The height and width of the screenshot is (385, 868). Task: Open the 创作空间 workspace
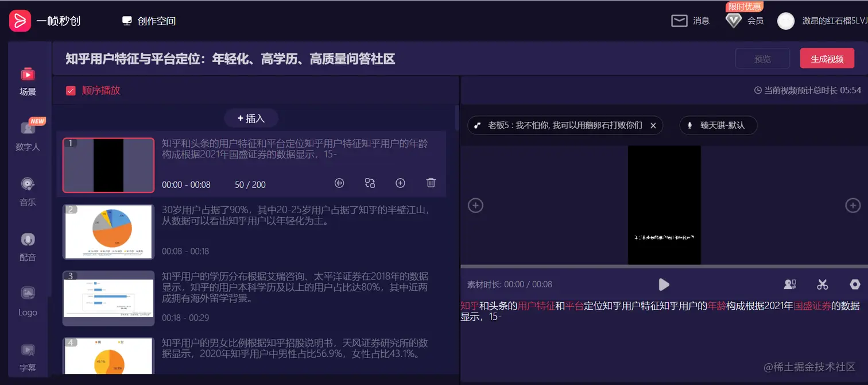(149, 21)
